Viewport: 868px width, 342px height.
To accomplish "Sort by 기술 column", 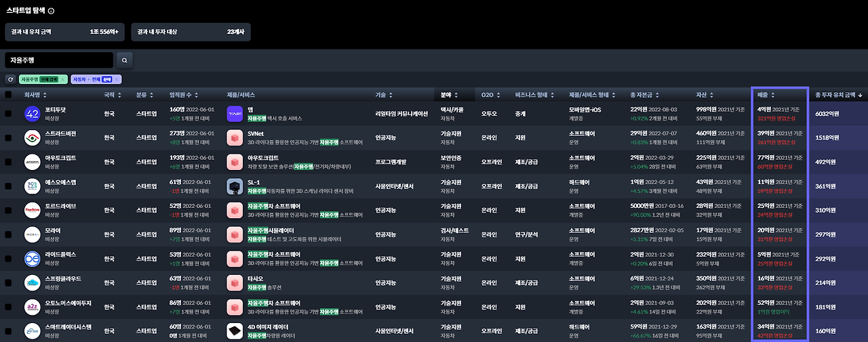I will coord(383,95).
